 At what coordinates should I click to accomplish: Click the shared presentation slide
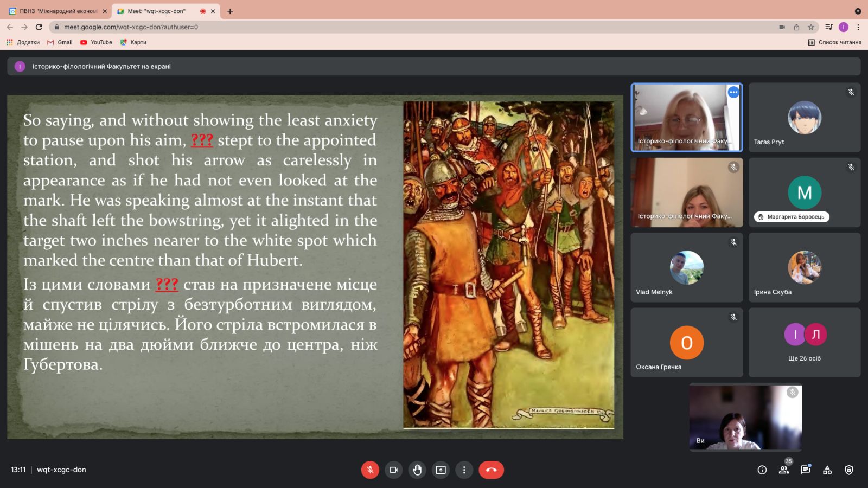(x=315, y=267)
